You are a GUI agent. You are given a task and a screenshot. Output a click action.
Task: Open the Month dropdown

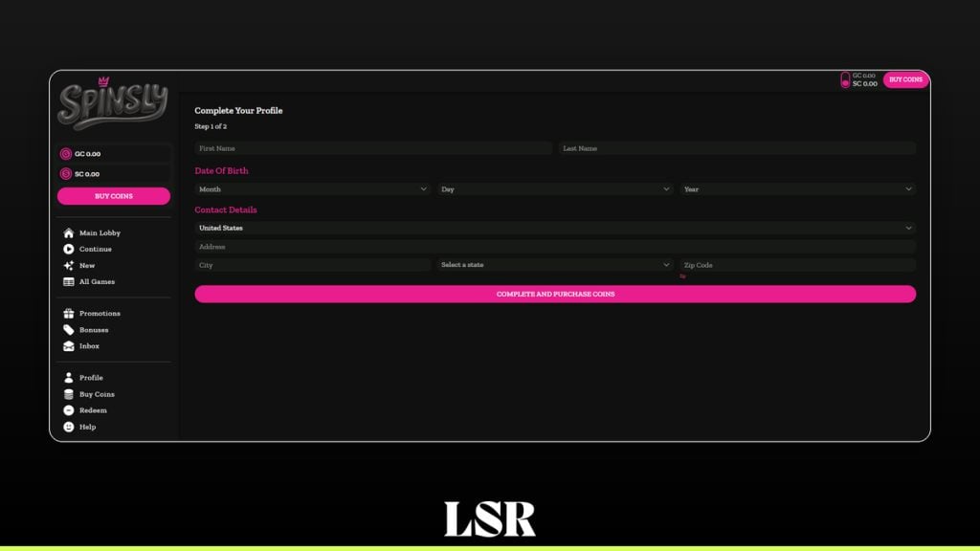click(x=311, y=189)
